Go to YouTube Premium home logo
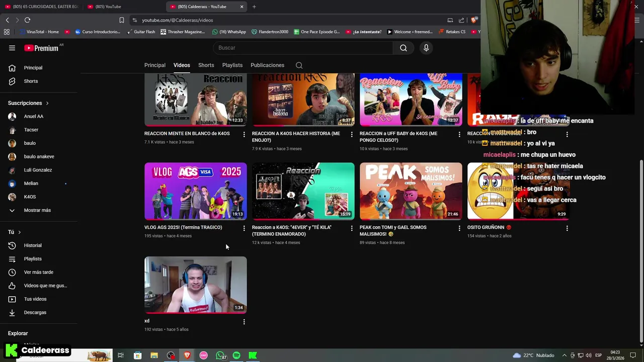 tap(41, 48)
